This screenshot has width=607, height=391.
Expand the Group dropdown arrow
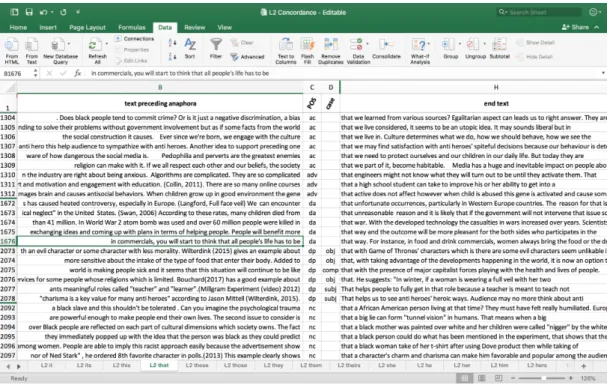[460, 44]
